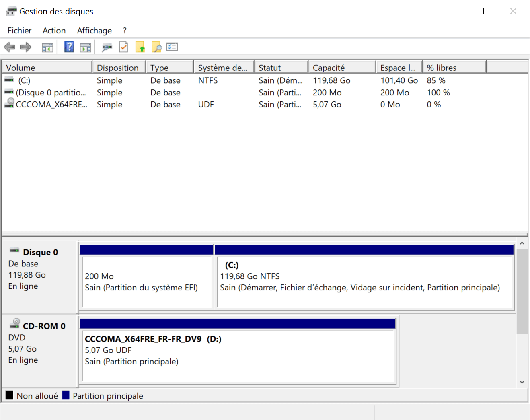The height and width of the screenshot is (420, 530).
Task: Open the Affichage menu
Action: (94, 31)
